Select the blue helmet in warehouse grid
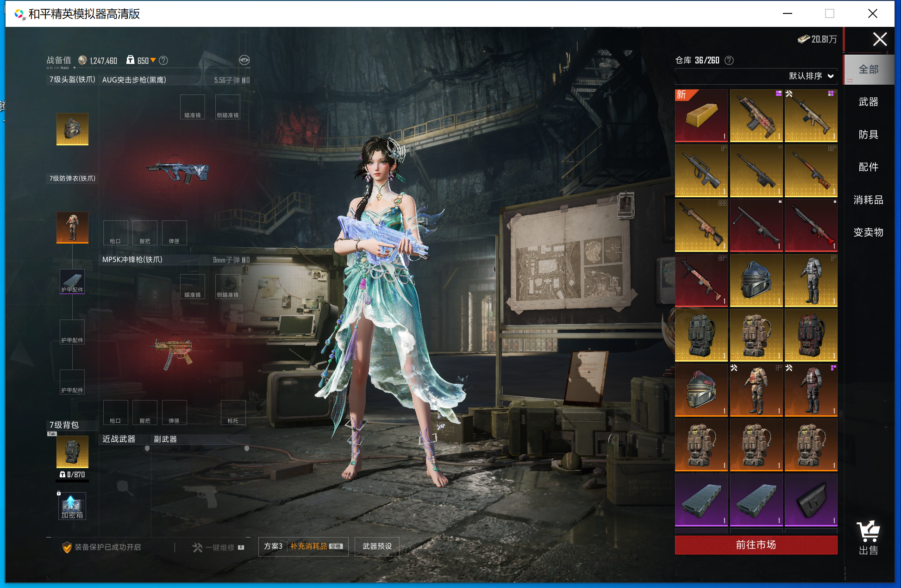Viewport: 901px width, 588px height. [756, 281]
